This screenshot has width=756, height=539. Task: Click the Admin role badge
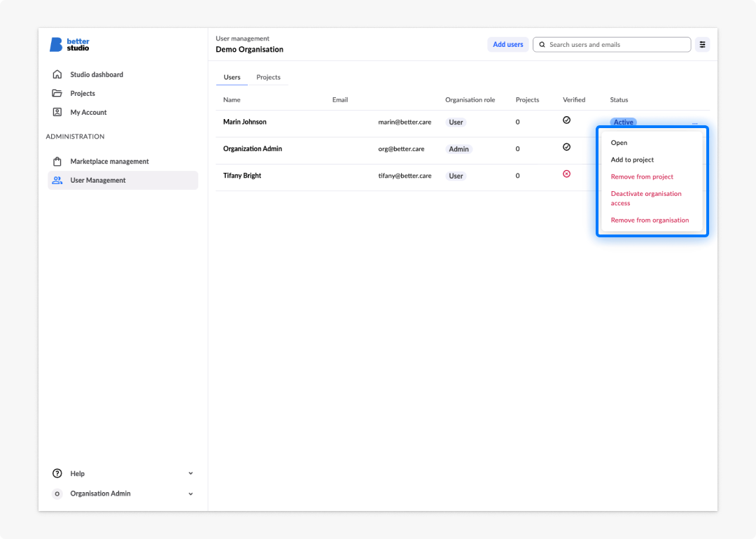pos(458,149)
